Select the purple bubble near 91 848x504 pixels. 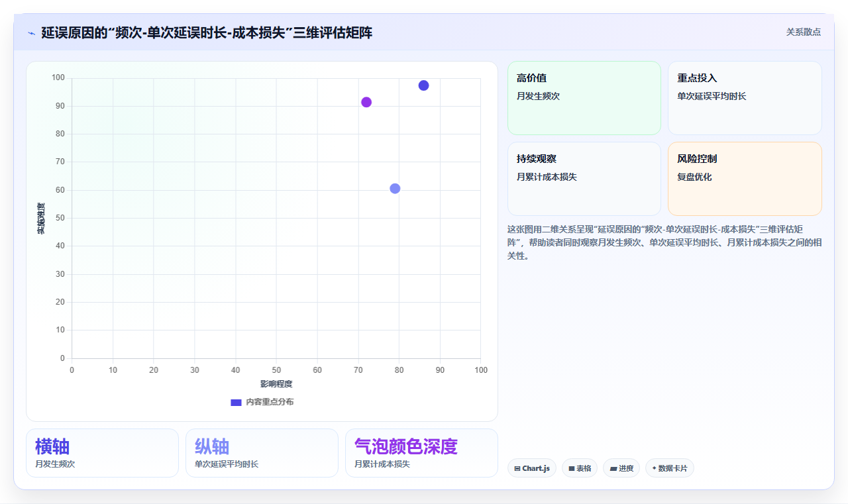366,102
